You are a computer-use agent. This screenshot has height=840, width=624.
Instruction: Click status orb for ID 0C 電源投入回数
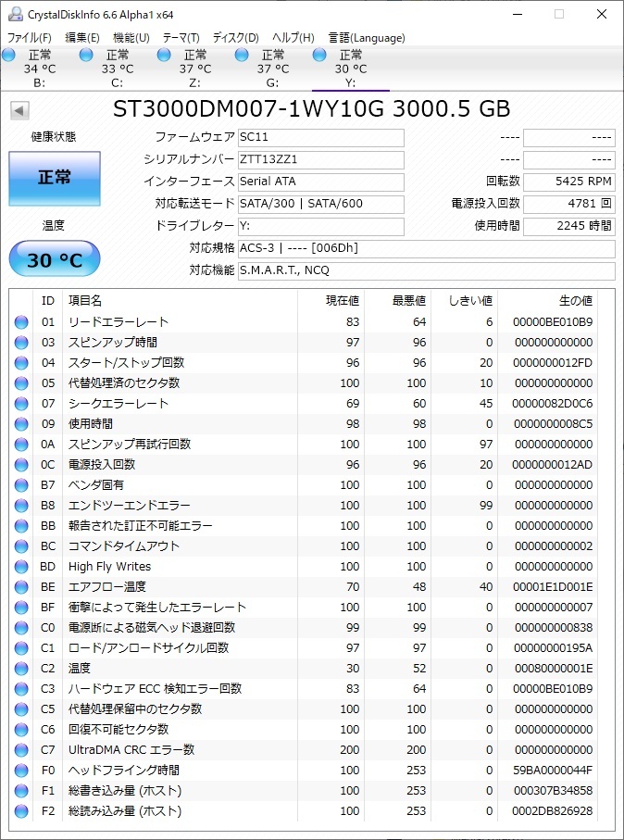point(21,465)
